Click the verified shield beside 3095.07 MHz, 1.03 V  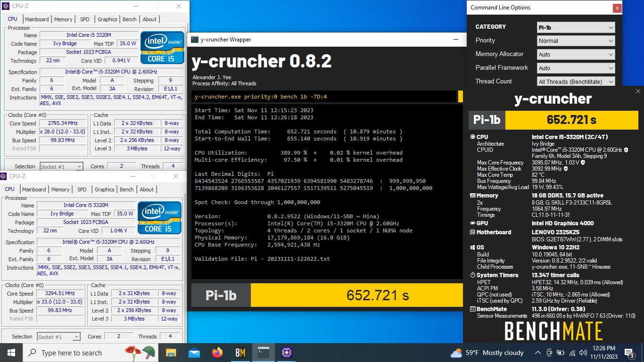(583, 163)
